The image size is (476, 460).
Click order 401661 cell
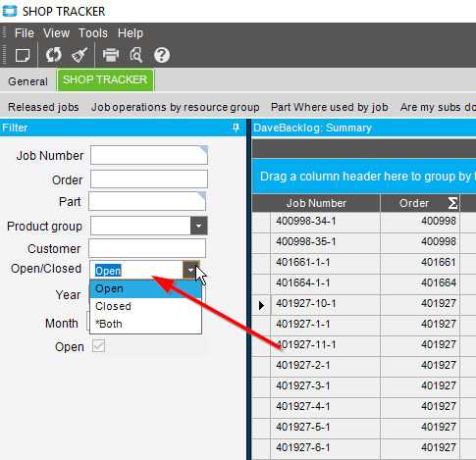[420, 263]
